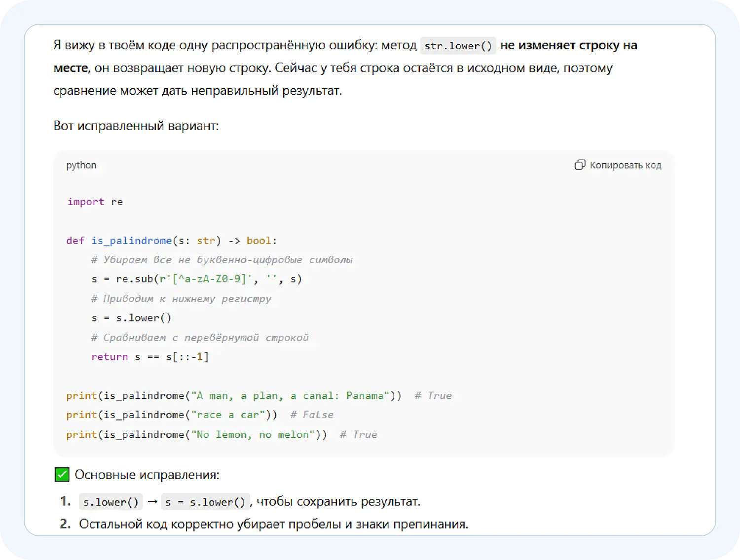This screenshot has width=740, height=560.
Task: Click the comment 'Приводим к нижнему регистру'
Action: tap(181, 299)
